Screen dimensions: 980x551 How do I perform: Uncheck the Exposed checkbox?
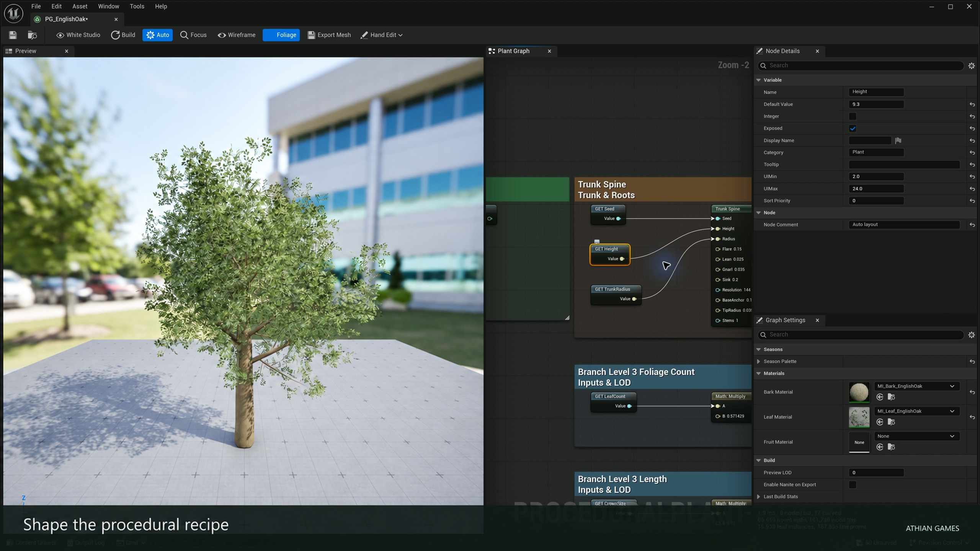point(853,129)
